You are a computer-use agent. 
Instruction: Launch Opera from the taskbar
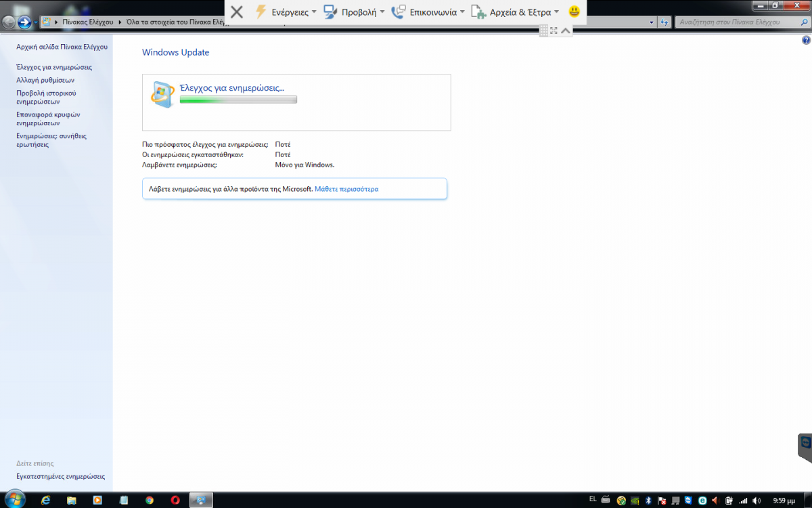175,500
